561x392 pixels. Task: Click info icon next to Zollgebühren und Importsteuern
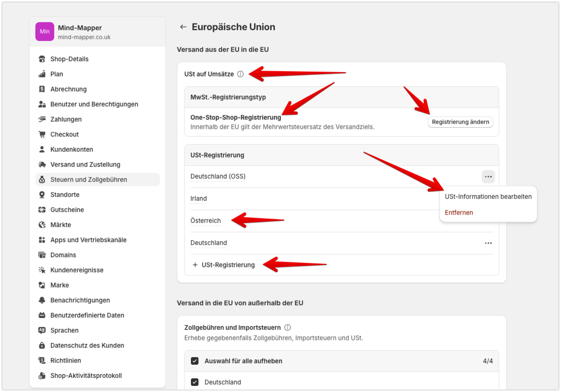click(288, 327)
